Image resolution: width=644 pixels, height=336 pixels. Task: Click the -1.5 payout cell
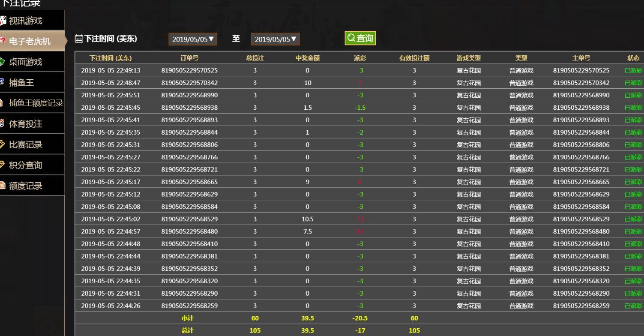pos(360,108)
